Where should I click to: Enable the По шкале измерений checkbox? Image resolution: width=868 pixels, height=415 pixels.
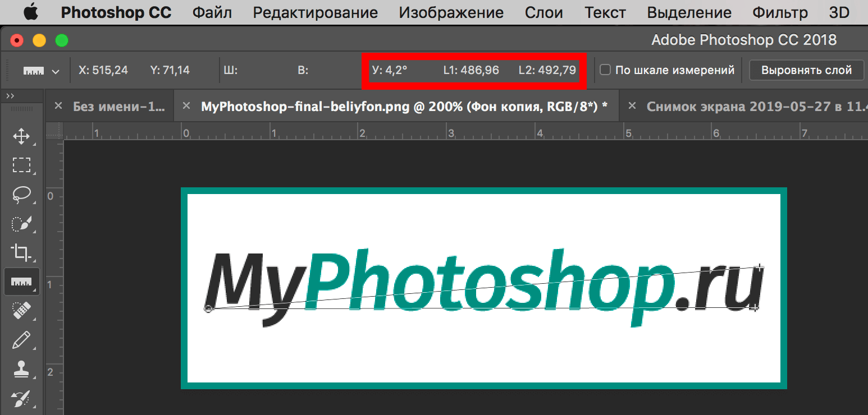click(x=605, y=70)
